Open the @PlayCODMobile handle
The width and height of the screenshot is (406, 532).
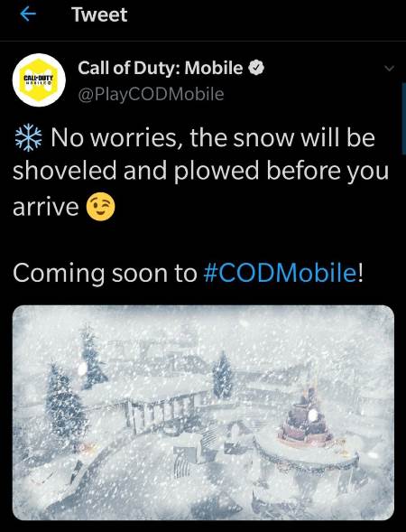(x=151, y=94)
